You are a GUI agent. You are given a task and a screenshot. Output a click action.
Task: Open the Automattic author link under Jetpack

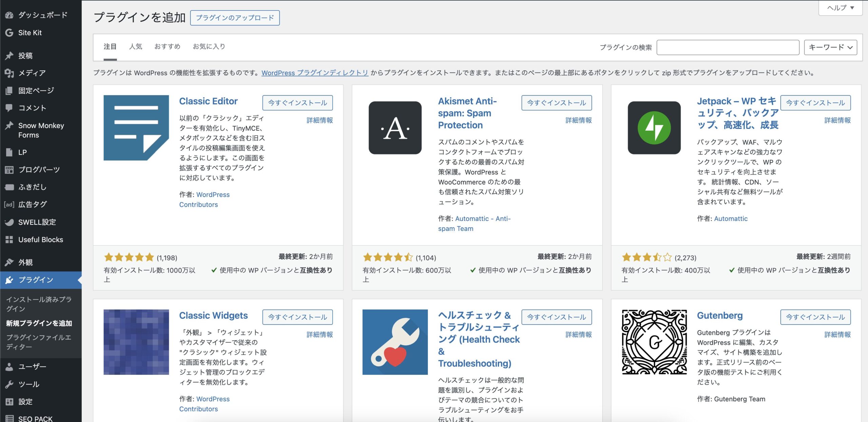[x=730, y=219]
